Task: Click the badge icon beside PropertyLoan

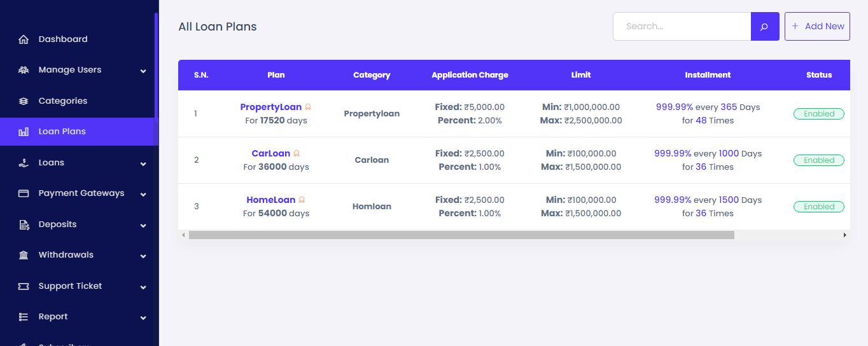Action: coord(308,107)
